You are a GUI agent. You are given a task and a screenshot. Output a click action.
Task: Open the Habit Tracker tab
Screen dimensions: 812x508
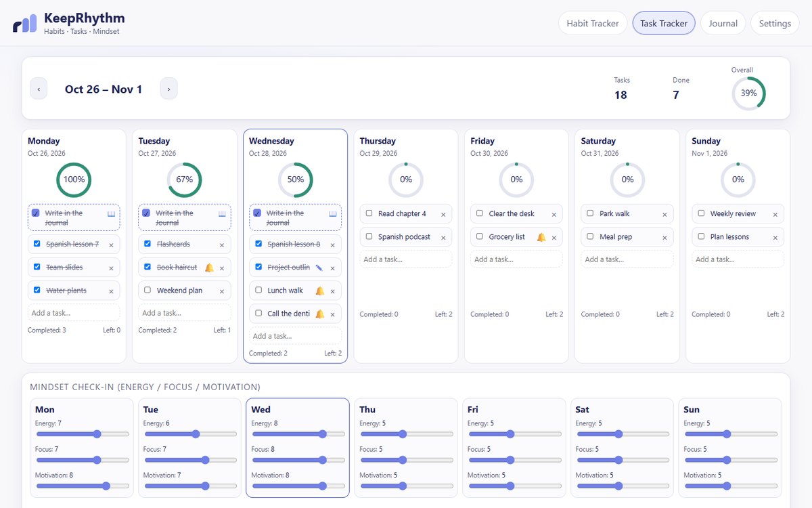(x=593, y=23)
